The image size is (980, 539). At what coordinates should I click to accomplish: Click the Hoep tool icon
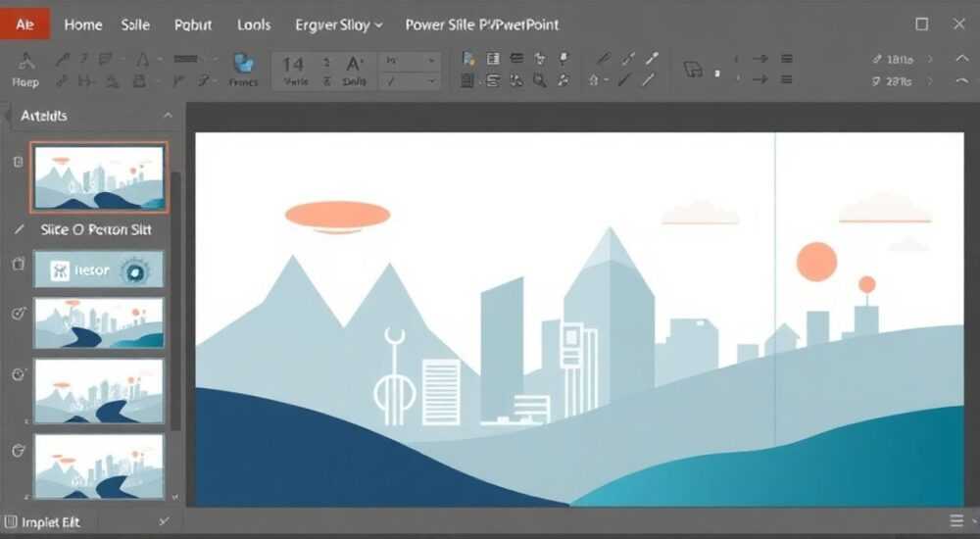[x=25, y=70]
